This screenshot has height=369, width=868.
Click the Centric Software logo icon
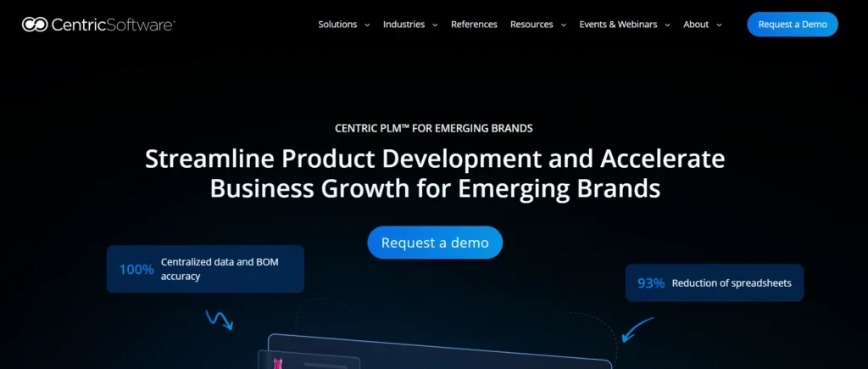pos(34,25)
